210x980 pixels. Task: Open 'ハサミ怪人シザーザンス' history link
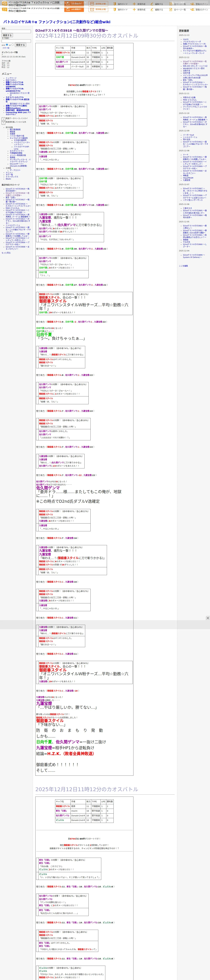coord(193,200)
